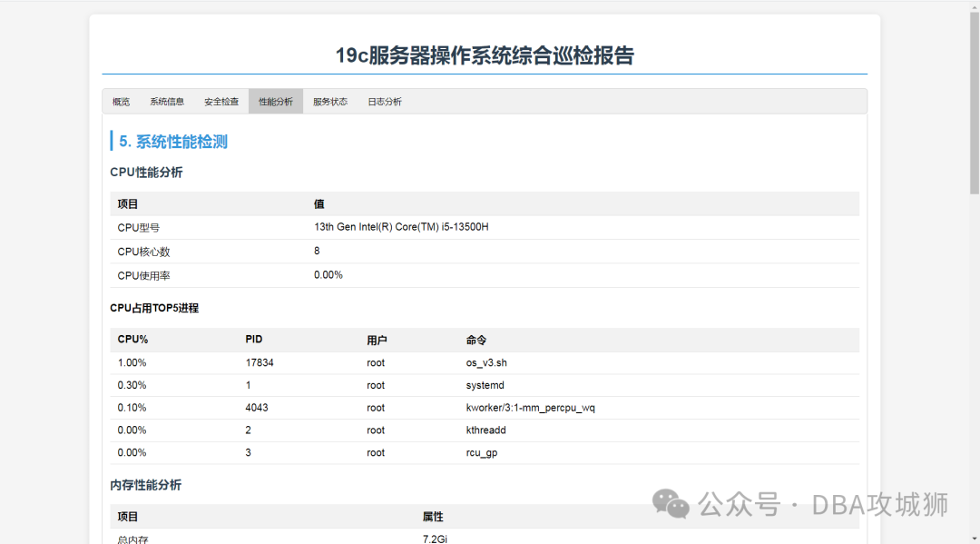The height and width of the screenshot is (544, 980).
Task: Click the kworker/3:1-mm_percpu_wq command cell
Action: [x=531, y=408]
